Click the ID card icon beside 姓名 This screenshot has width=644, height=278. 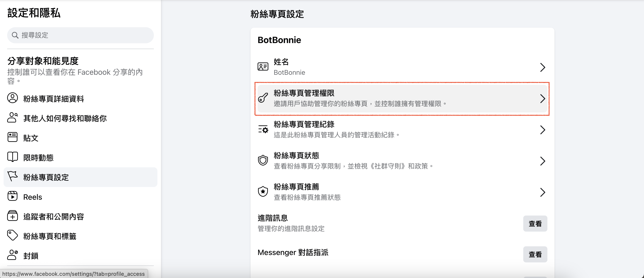pyautogui.click(x=263, y=67)
